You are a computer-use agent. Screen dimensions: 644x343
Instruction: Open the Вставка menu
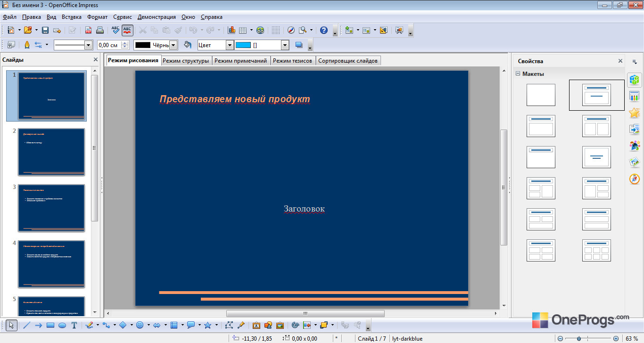point(72,17)
